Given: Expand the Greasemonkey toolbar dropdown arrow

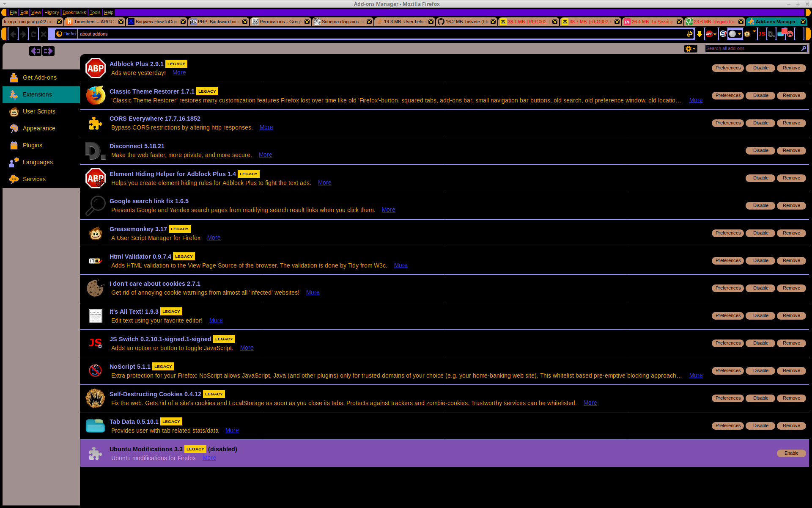Looking at the screenshot, I should pos(754,31).
